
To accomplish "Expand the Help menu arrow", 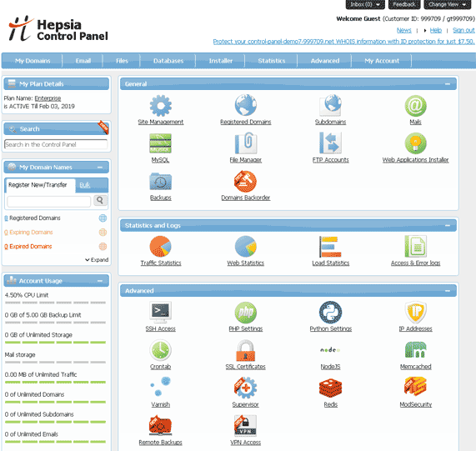I will [425, 30].
